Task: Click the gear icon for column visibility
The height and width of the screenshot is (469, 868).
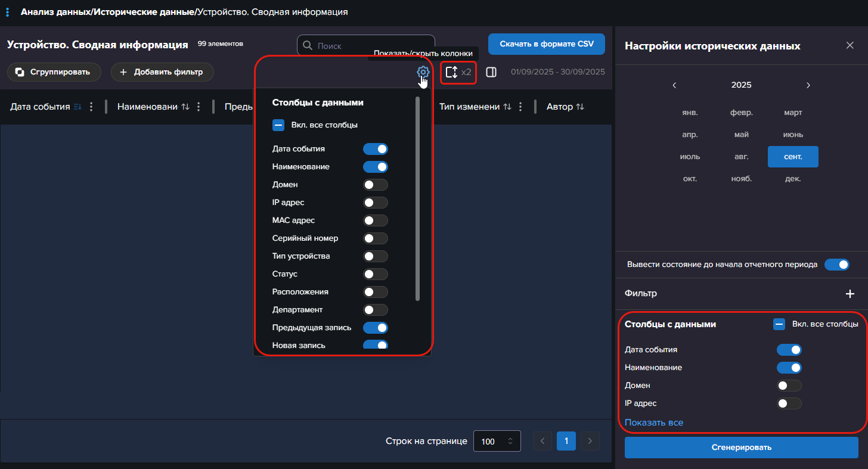Action: (423, 72)
